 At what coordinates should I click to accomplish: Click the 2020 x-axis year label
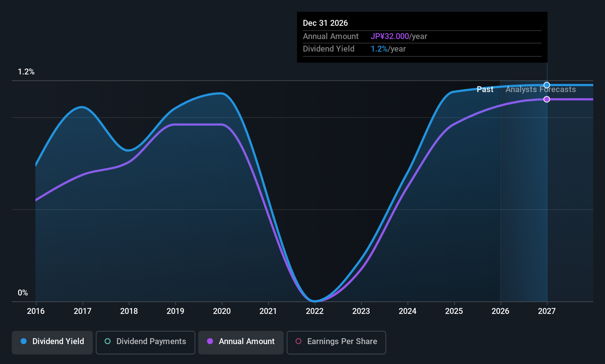[x=222, y=311]
